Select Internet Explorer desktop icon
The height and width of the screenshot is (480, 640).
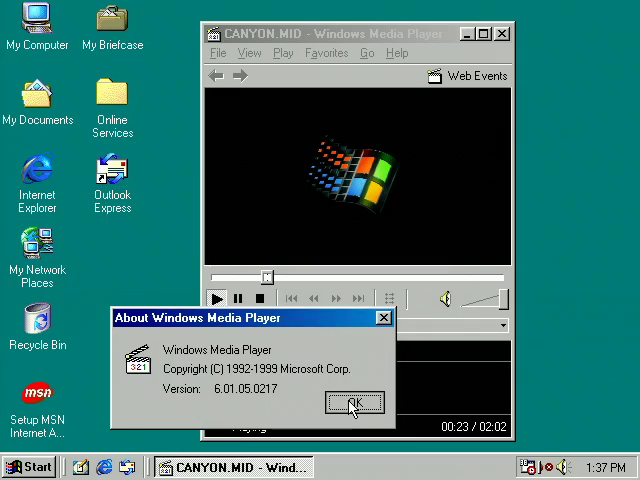(x=37, y=183)
